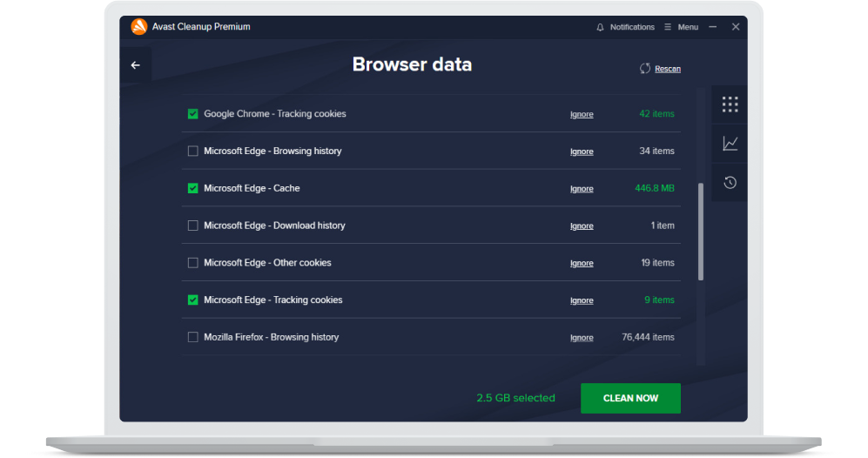This screenshot has width=868, height=458.
Task: Click the Rescan circular arrows icon
Action: [645, 69]
